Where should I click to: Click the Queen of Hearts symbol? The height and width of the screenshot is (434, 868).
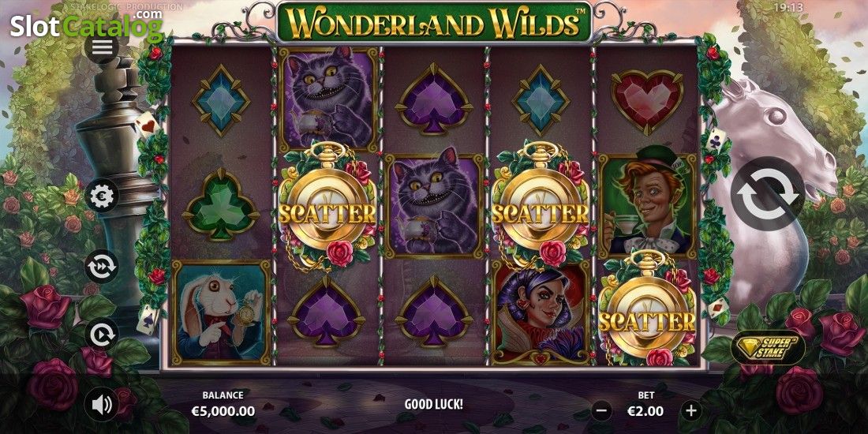tap(541, 312)
